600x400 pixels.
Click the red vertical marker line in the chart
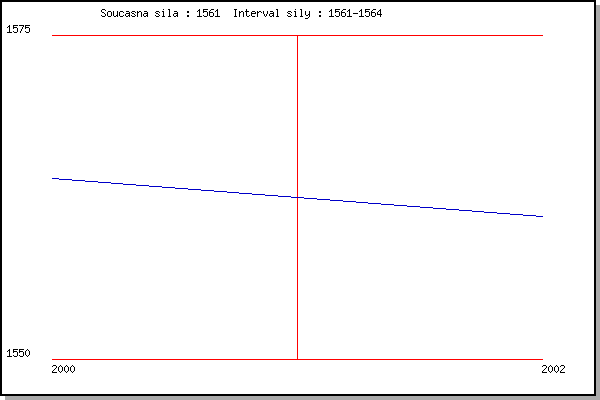pyautogui.click(x=297, y=198)
